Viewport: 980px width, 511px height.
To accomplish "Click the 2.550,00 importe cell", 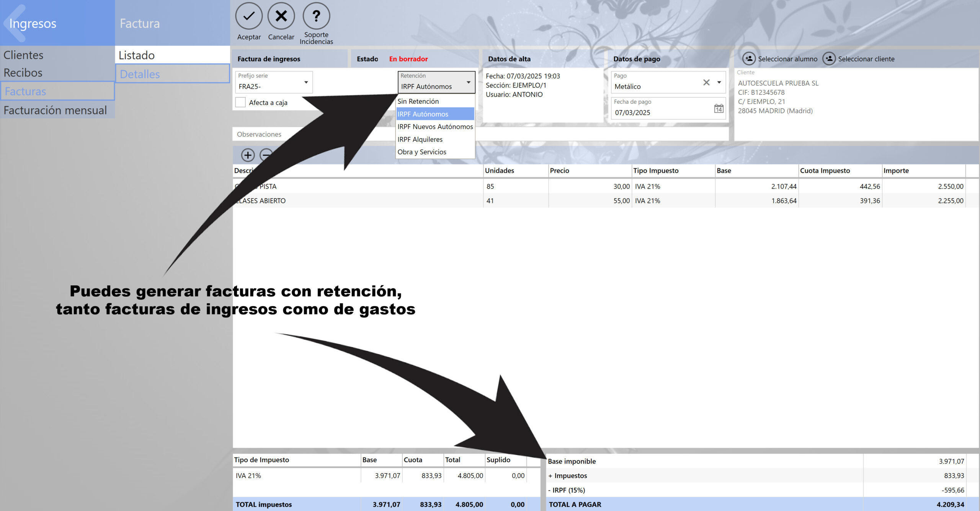I will point(924,186).
